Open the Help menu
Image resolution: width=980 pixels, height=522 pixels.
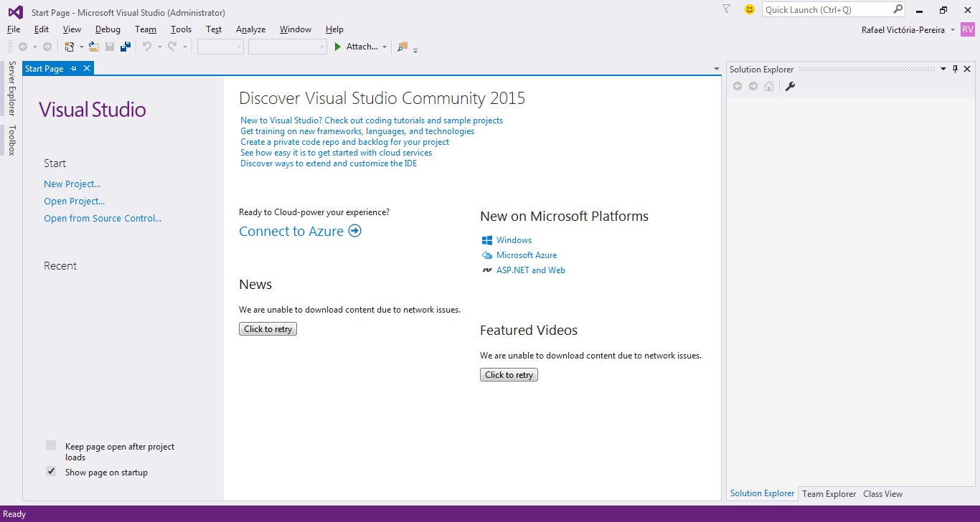coord(334,29)
